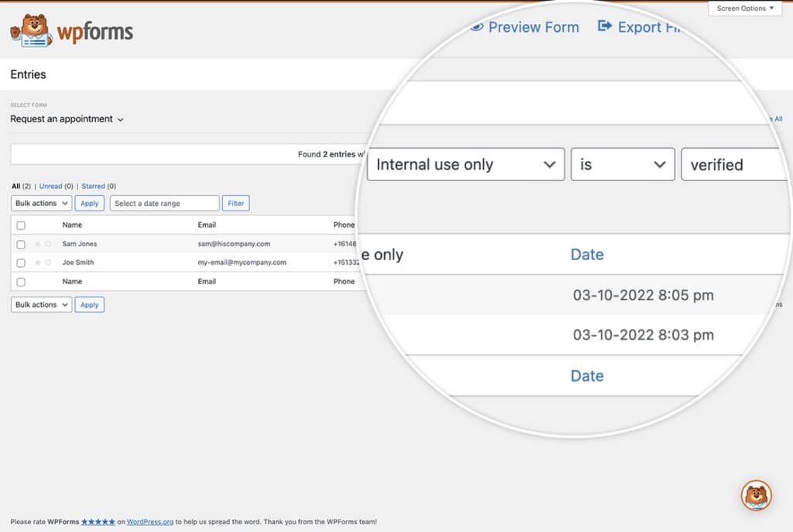Star Sam Jones's entry
This screenshot has width=793, height=532.
point(36,243)
